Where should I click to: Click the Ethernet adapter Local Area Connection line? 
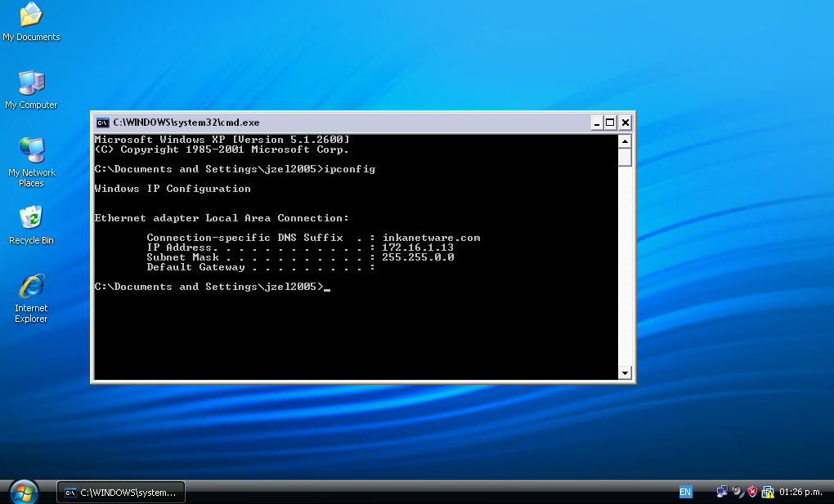click(222, 218)
